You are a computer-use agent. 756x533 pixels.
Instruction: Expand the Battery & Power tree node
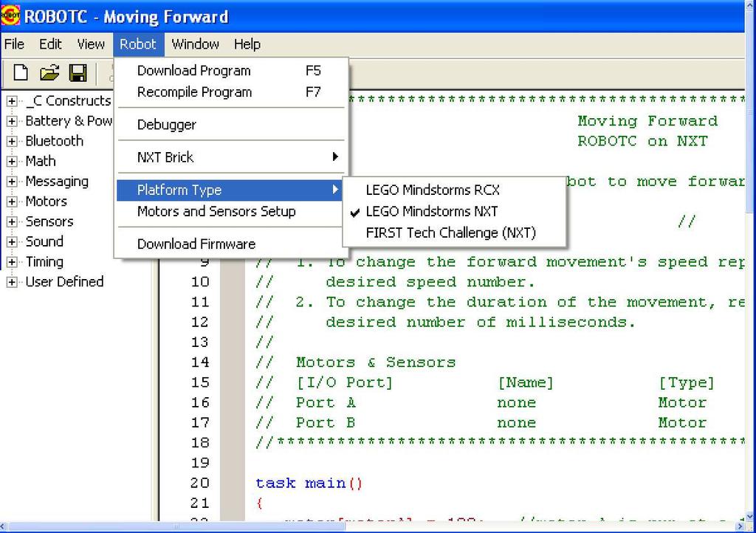coord(12,121)
